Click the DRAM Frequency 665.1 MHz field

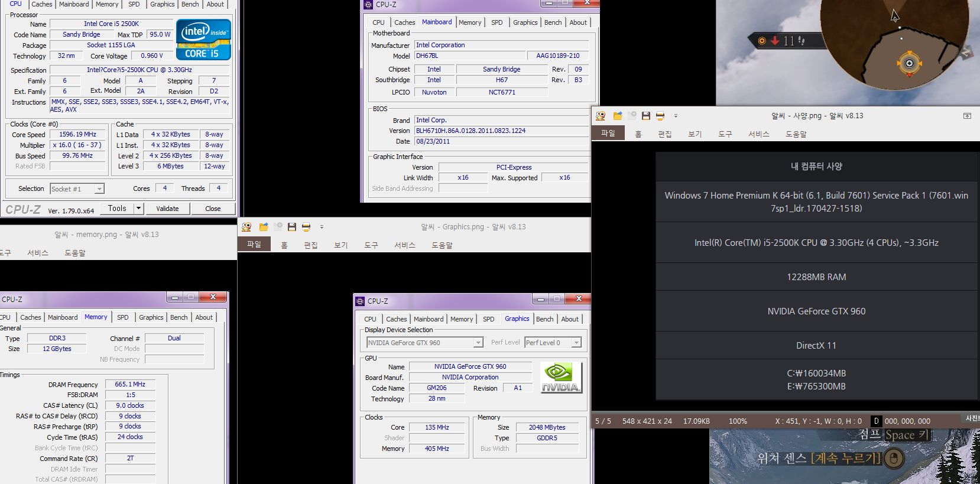click(130, 385)
